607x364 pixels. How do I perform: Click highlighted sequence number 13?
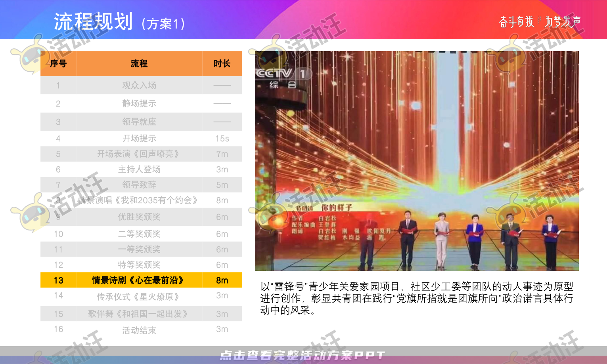[x=58, y=280]
